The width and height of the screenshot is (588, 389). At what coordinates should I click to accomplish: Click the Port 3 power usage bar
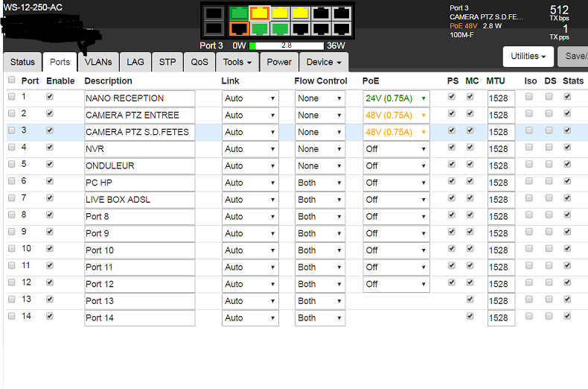[286, 45]
